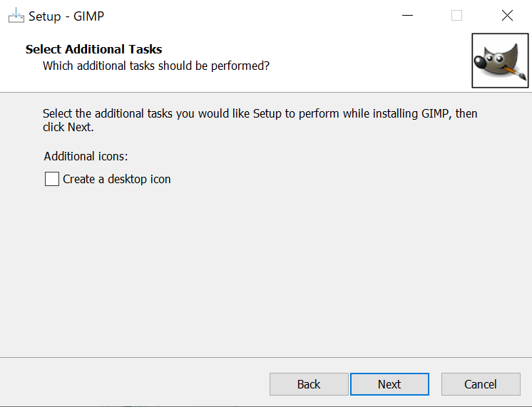The height and width of the screenshot is (407, 532).
Task: Minimize the Setup - GIMP window
Action: pos(408,16)
